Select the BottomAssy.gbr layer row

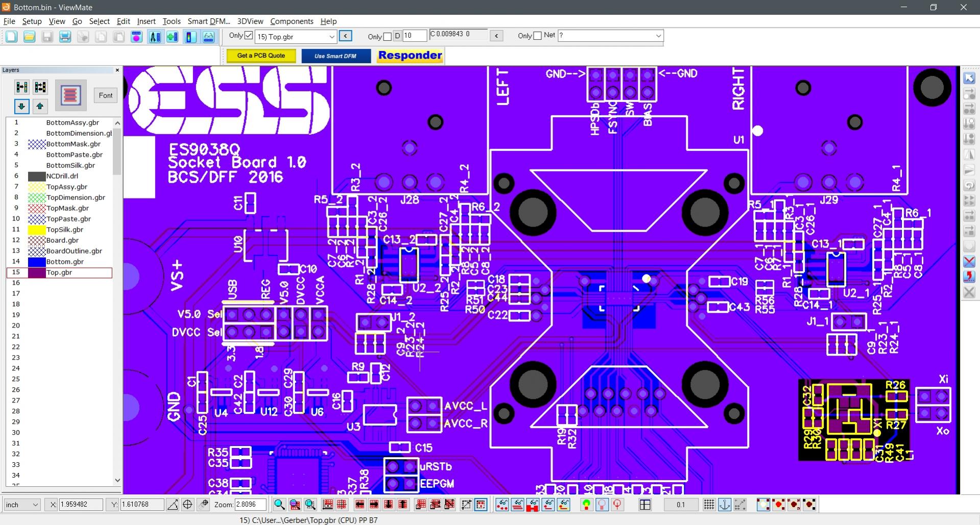tap(59, 122)
